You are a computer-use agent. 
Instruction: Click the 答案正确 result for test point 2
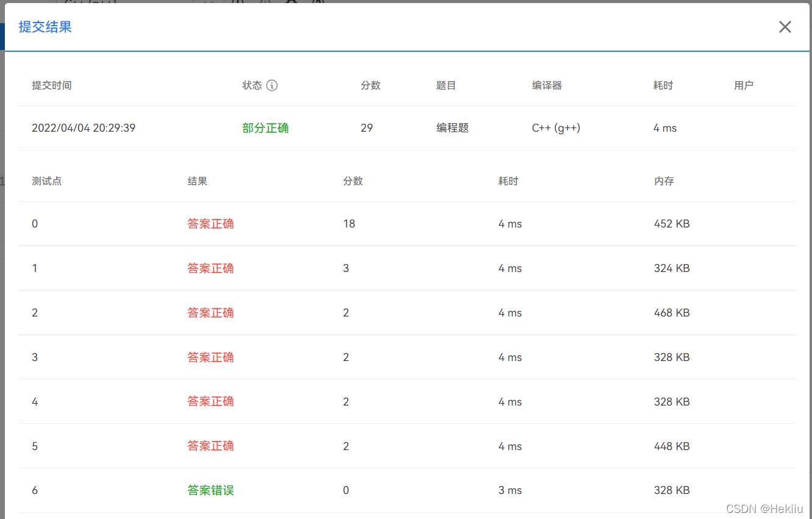tap(211, 313)
